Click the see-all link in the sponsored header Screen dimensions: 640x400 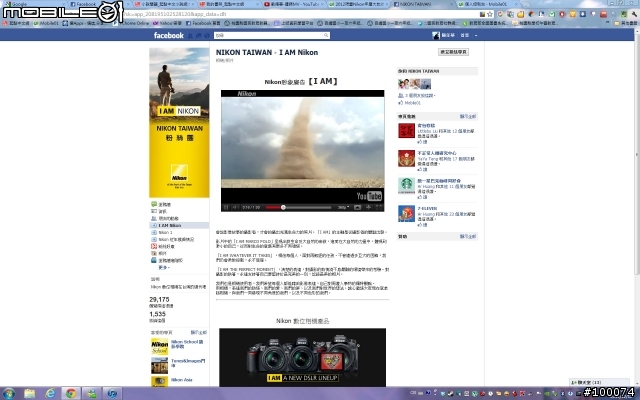pos(468,236)
